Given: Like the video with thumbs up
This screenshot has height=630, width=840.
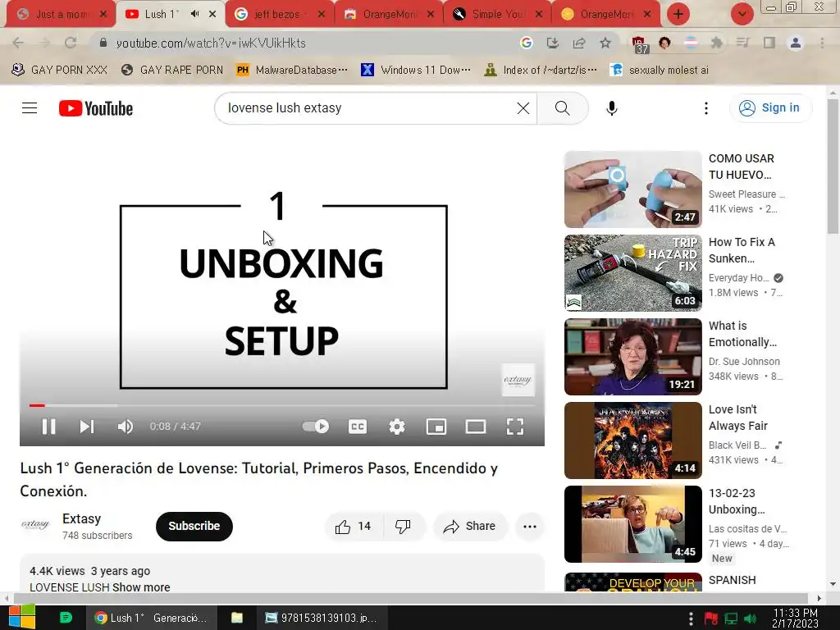Looking at the screenshot, I should pos(354,527).
